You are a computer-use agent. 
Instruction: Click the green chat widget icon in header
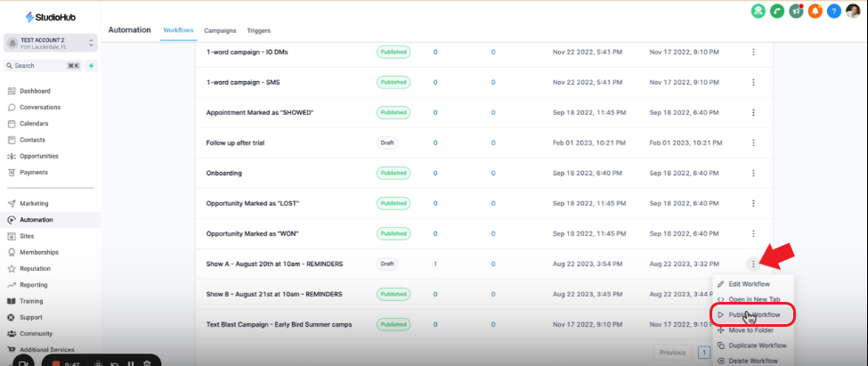tap(758, 11)
